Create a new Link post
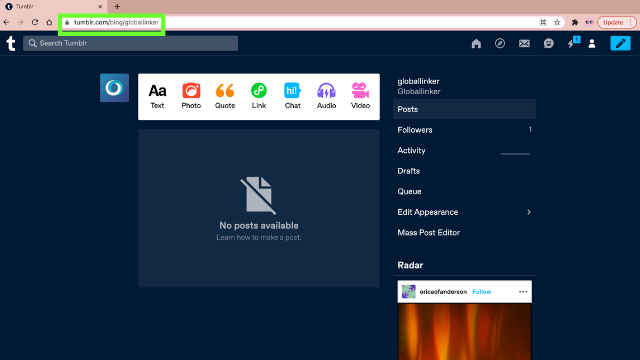The width and height of the screenshot is (640, 360). pyautogui.click(x=259, y=96)
